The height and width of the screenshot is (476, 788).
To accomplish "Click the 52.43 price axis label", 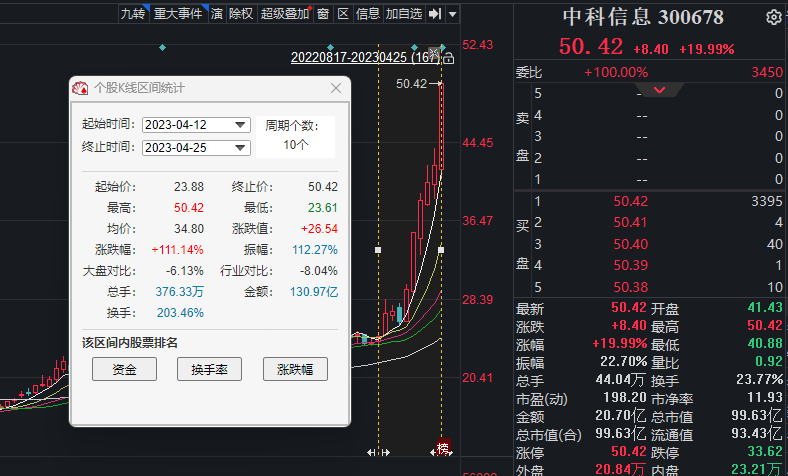I will pos(477,45).
